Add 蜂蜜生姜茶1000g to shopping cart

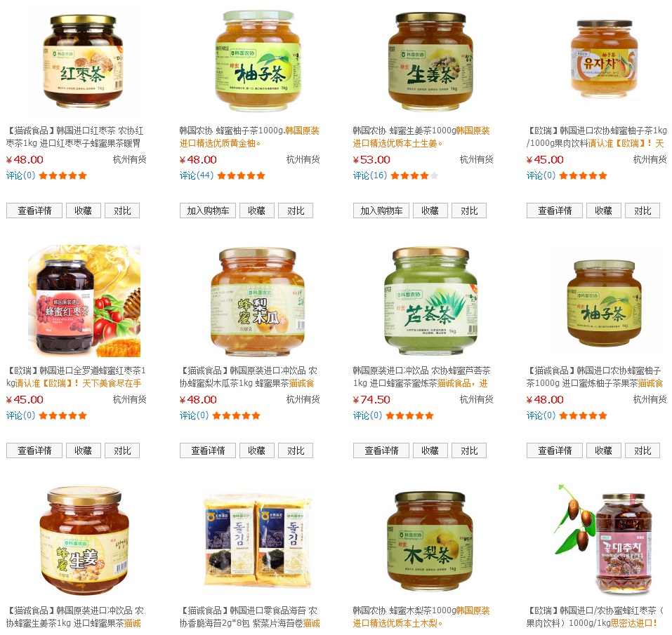pos(381,210)
